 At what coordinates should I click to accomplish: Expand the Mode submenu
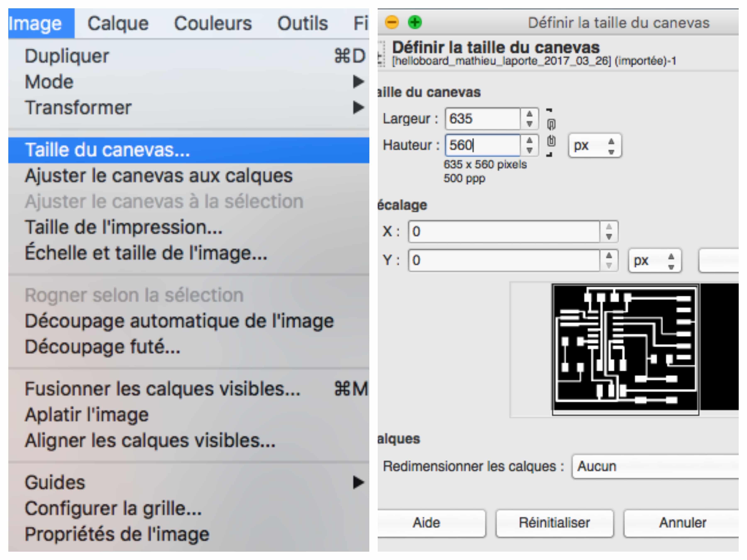click(189, 82)
